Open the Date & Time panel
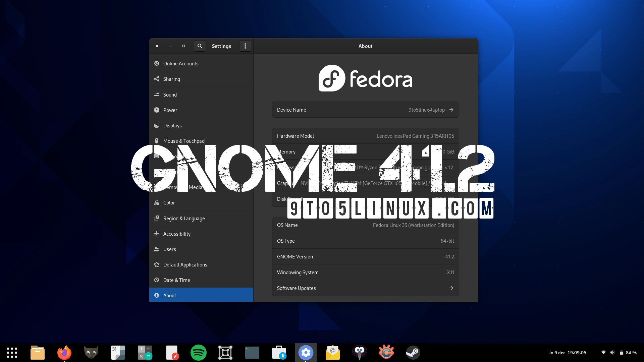 coord(176,280)
